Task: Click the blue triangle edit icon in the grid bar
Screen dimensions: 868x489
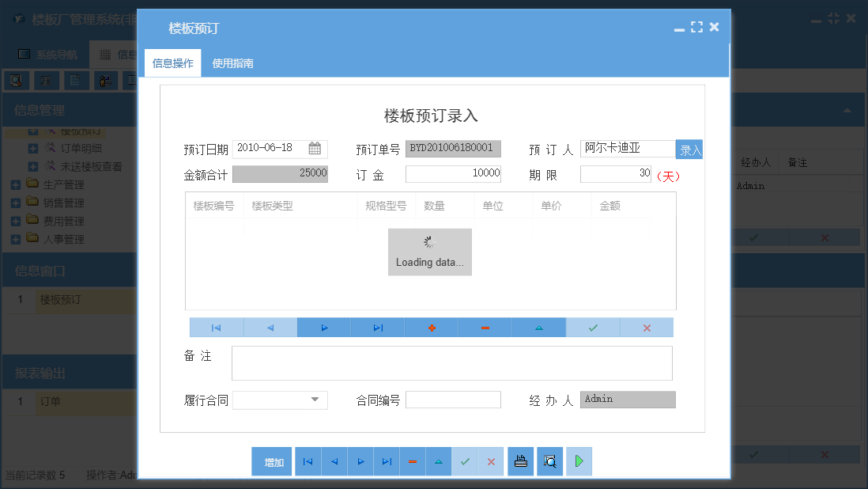Action: pos(538,327)
